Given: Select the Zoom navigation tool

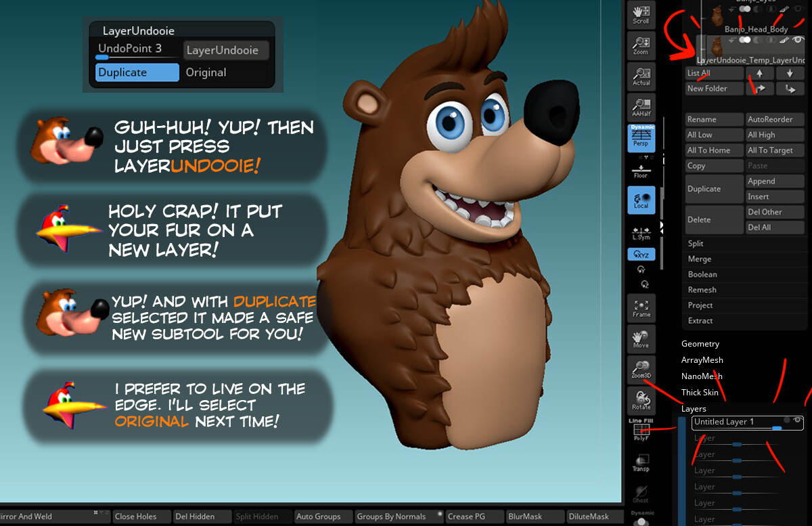Looking at the screenshot, I should pyautogui.click(x=641, y=44).
